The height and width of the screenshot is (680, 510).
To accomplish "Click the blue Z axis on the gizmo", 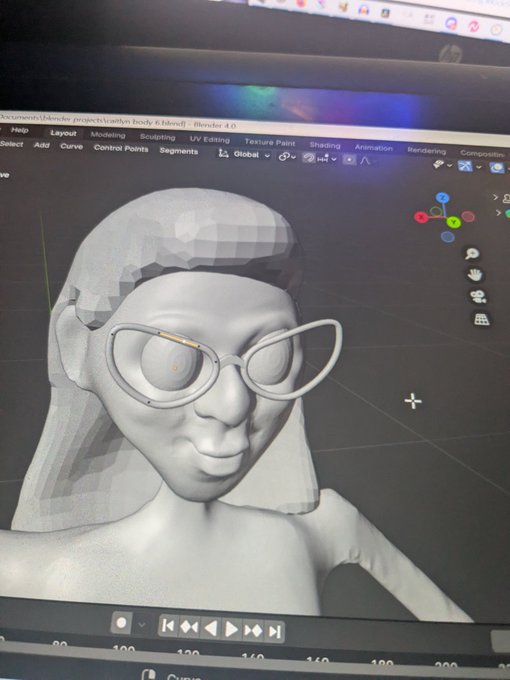I will coord(442,198).
